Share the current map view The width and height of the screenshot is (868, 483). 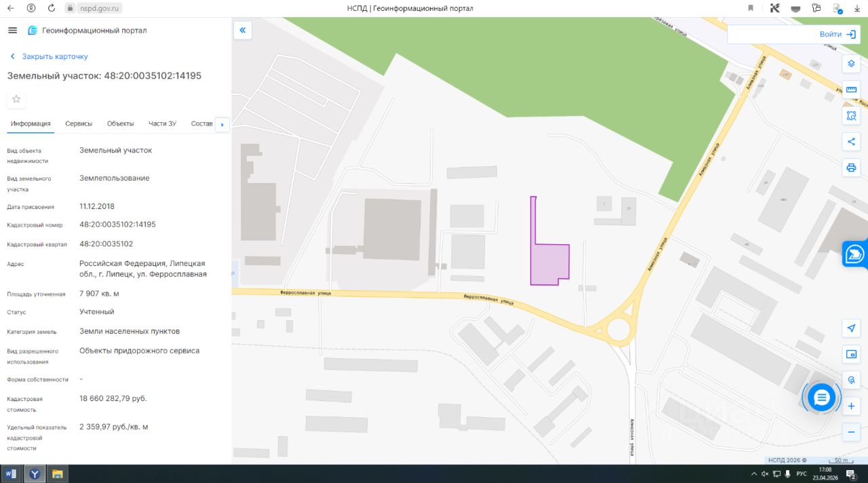coord(851,141)
